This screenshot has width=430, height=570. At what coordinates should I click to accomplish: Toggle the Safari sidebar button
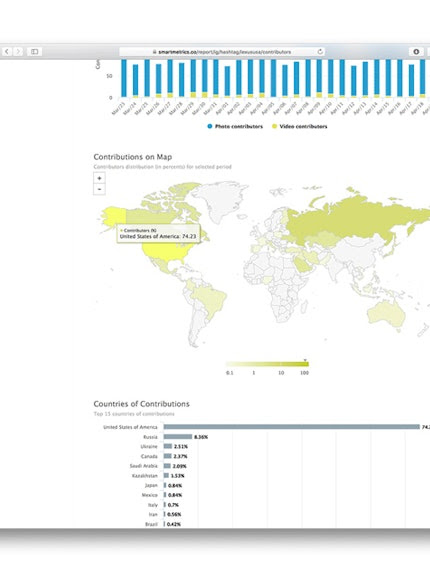35,52
